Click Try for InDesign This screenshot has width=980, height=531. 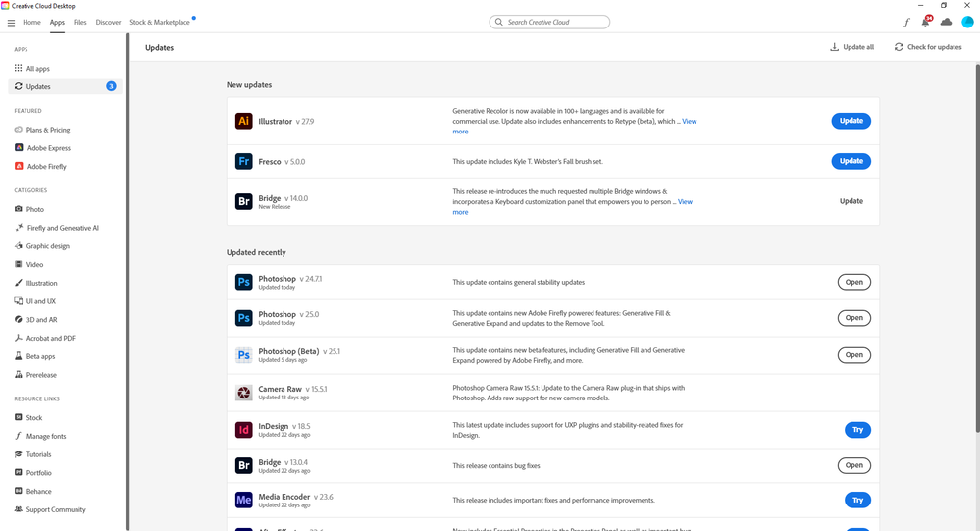857,430
